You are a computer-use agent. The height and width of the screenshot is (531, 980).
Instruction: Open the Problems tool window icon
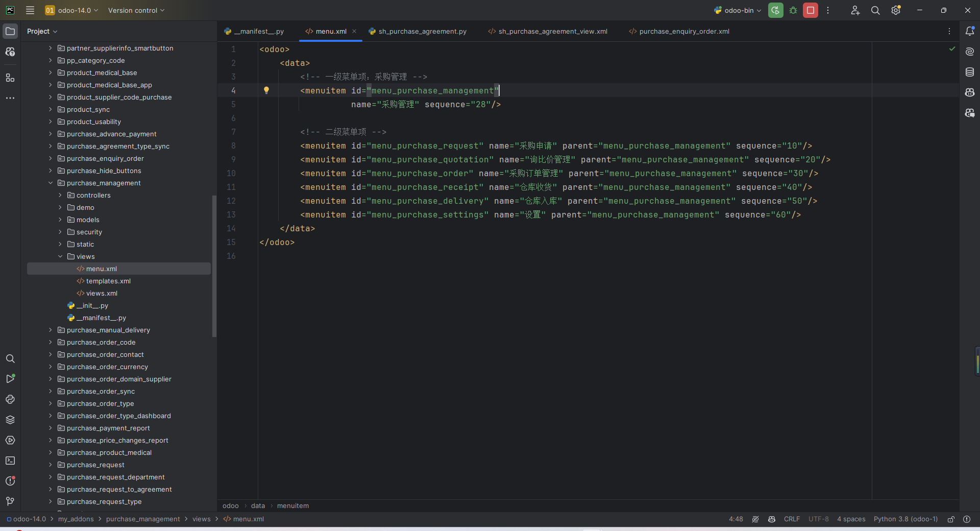[x=10, y=481]
